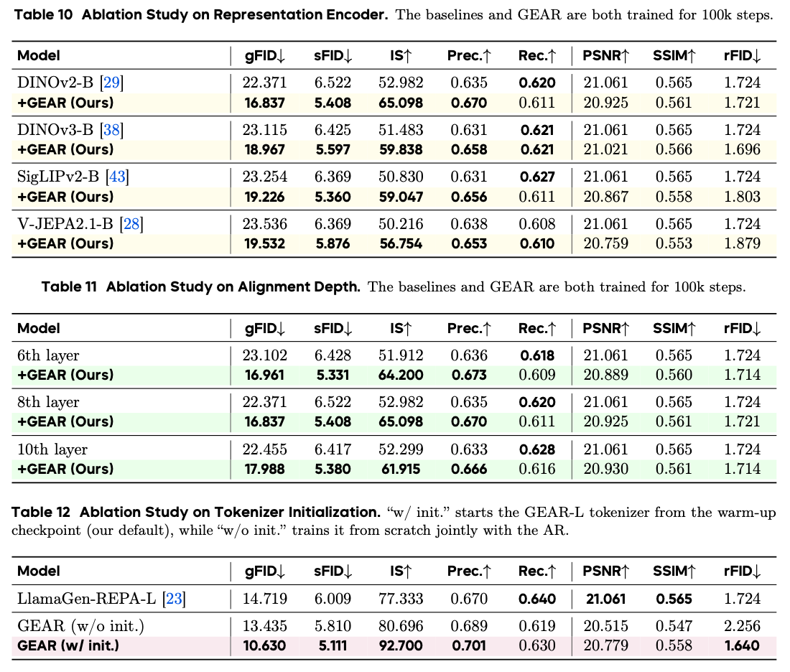The width and height of the screenshot is (790, 672).
Task: Click gFID value 10.630 in Table 12
Action: click(x=264, y=645)
